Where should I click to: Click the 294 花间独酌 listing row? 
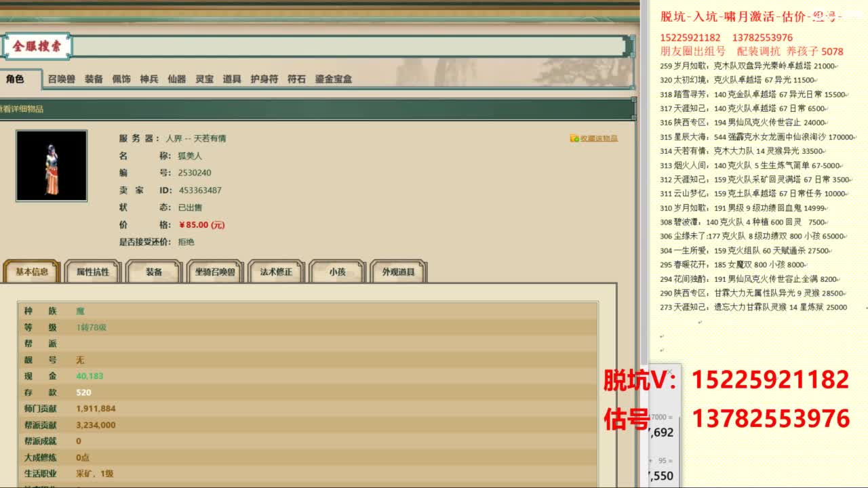pyautogui.click(x=750, y=279)
